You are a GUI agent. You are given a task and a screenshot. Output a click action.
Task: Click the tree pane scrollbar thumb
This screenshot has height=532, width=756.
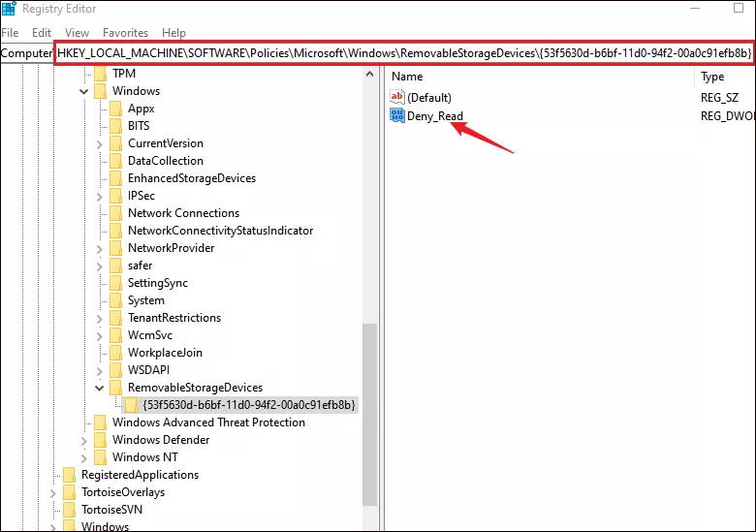[370, 415]
